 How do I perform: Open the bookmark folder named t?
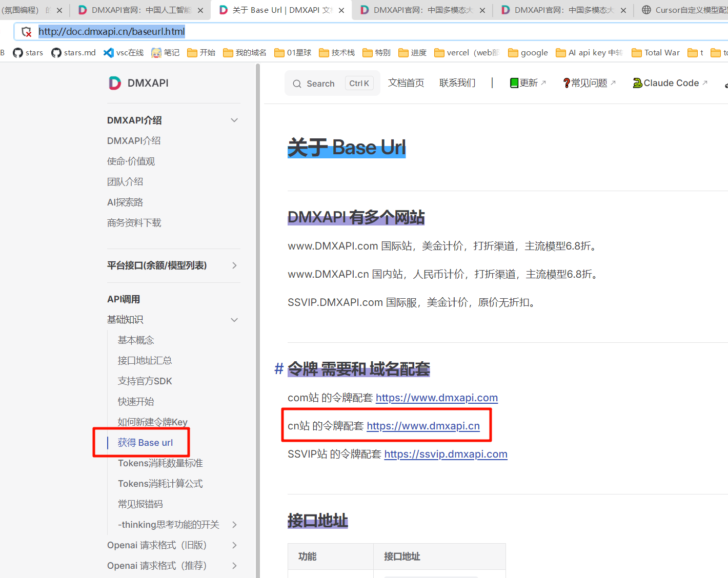click(696, 53)
